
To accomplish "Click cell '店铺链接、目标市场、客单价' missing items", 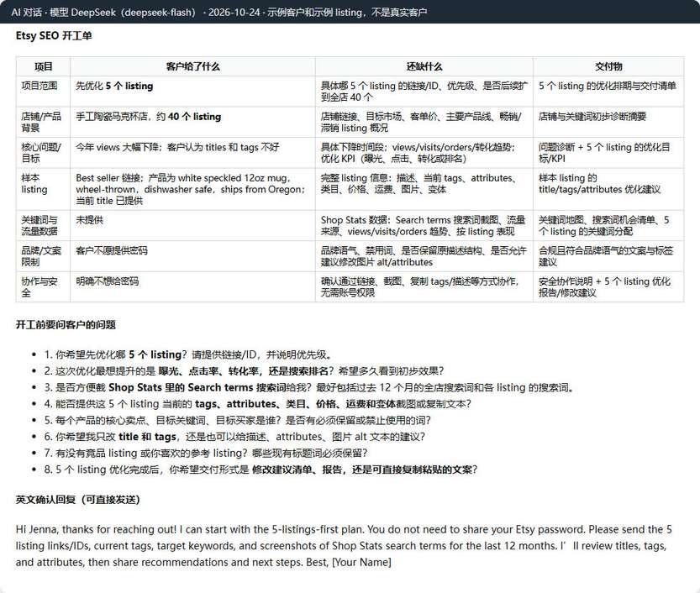I will tap(424, 123).
